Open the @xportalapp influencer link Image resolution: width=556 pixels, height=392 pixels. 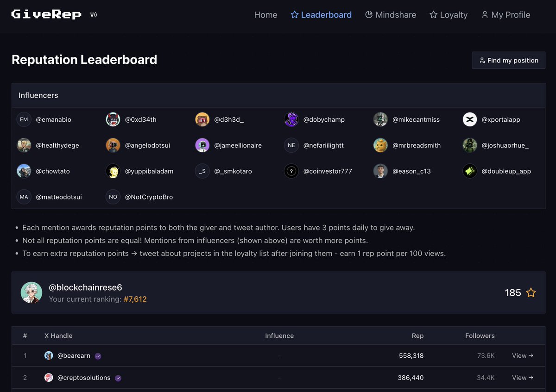click(501, 119)
